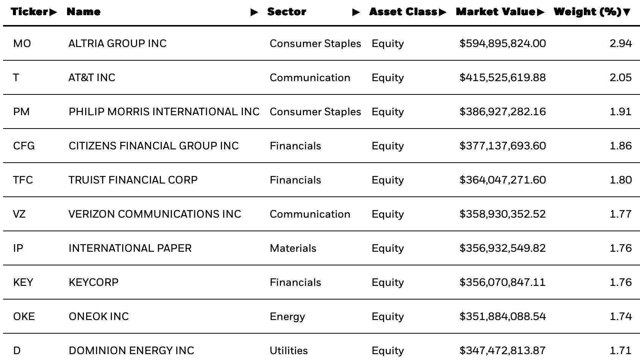Click the Market Value column header

pyautogui.click(x=495, y=12)
